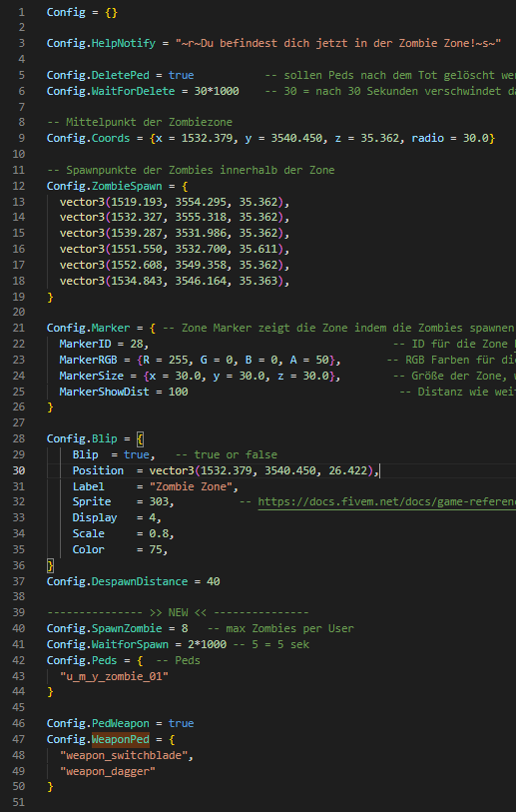The width and height of the screenshot is (516, 812).
Task: Click the MarkerShowDist value 100
Action: click(x=178, y=391)
